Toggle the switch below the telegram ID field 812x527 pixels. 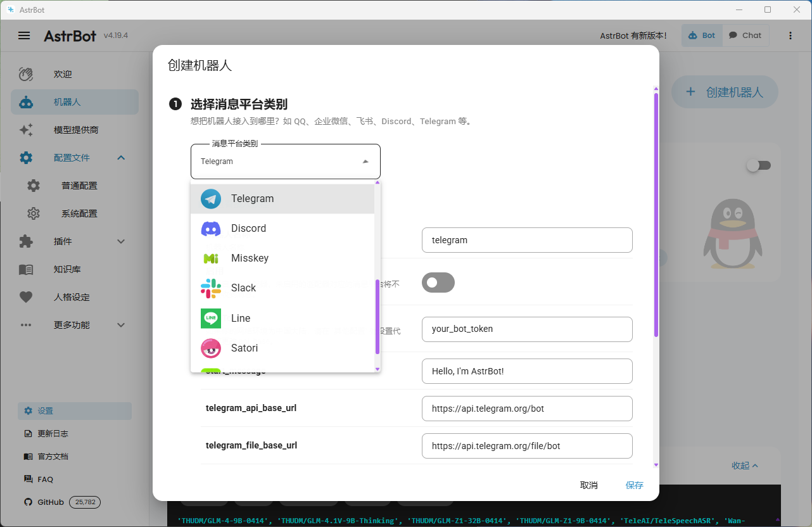[x=438, y=283]
